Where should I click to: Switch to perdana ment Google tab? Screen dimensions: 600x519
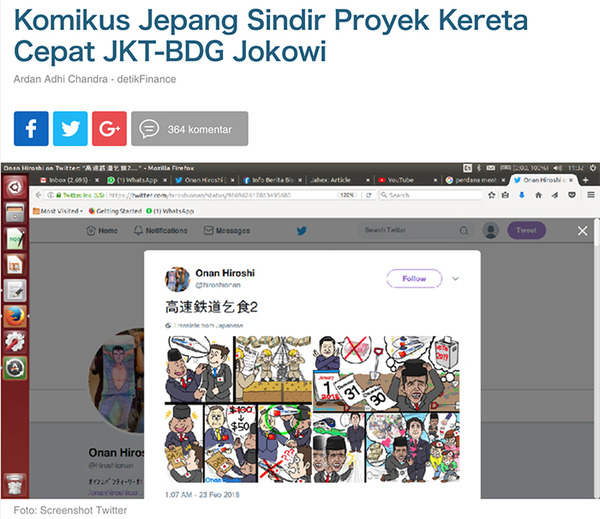click(475, 180)
